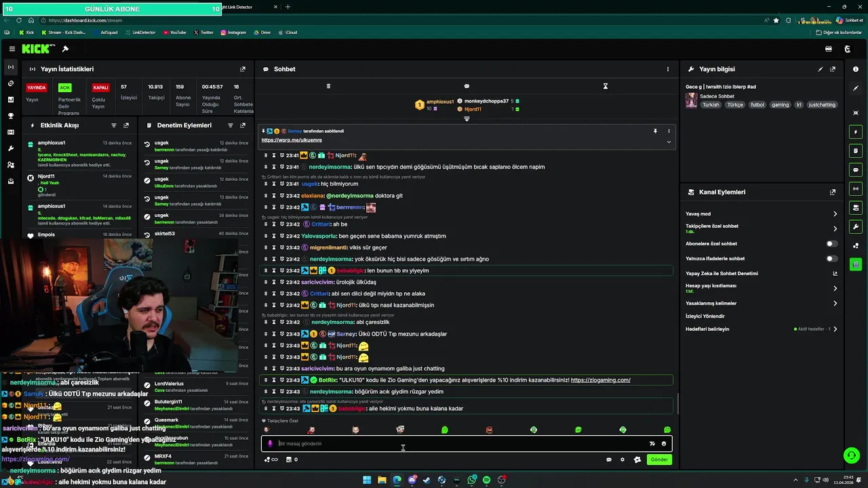Expand Hedefleri belirleyin row arrow
Screen dimensions: 868x488
point(835,329)
